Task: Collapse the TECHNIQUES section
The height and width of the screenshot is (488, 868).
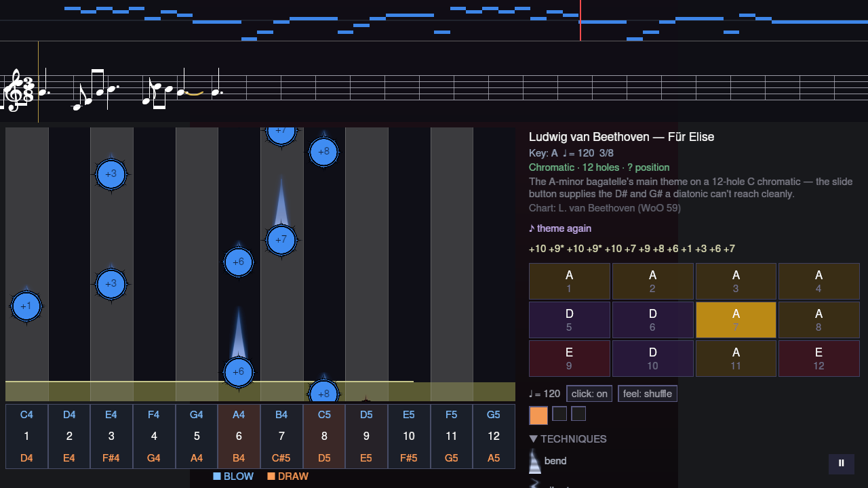Action: [x=568, y=439]
